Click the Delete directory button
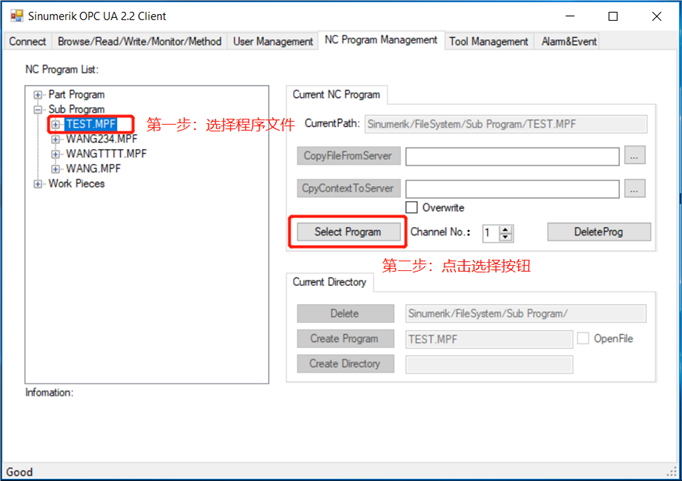Screen dimensions: 682x481 coord(345,314)
